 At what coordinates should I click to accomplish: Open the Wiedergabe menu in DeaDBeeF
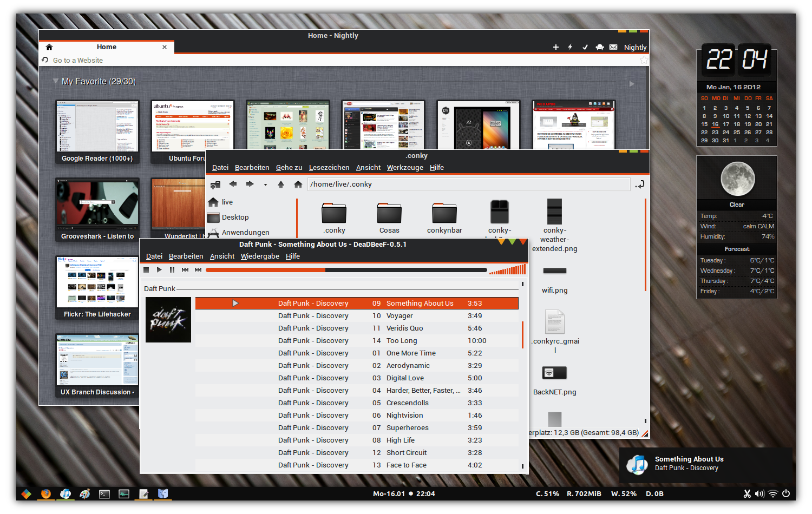tap(260, 256)
